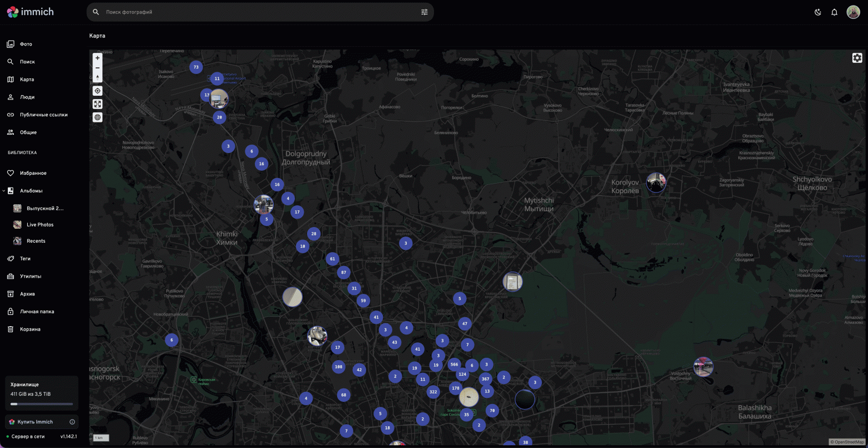Switch the map to fullscreen

pos(98,104)
